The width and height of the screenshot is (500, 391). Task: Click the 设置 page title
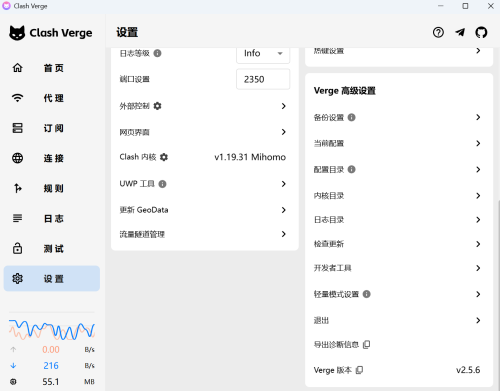(127, 32)
